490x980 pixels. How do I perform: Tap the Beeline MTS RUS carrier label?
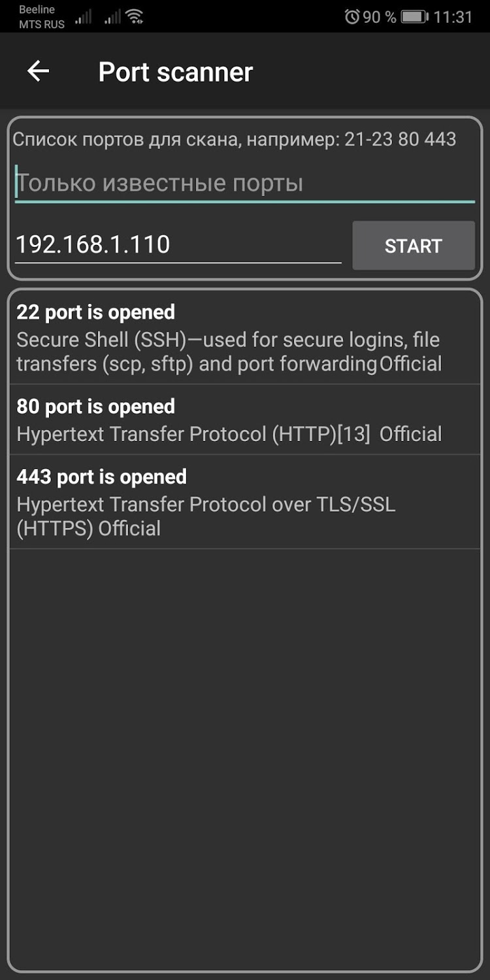pos(42,17)
